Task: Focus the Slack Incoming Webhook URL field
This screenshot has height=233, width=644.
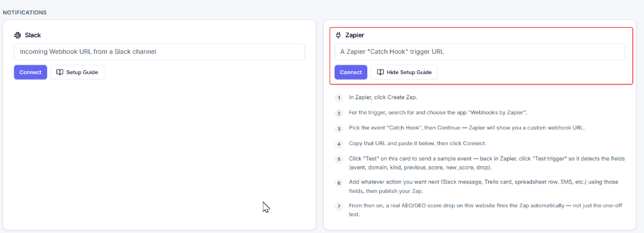Action: pyautogui.click(x=159, y=51)
